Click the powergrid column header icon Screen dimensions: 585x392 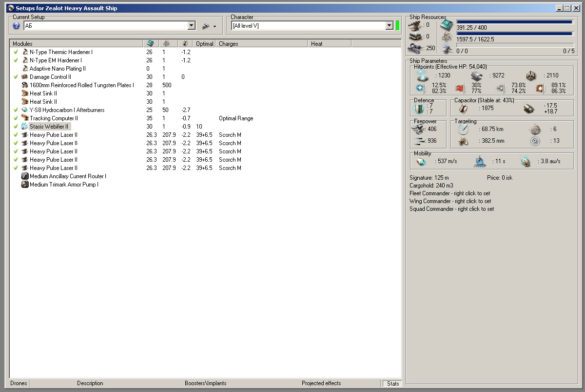166,43
